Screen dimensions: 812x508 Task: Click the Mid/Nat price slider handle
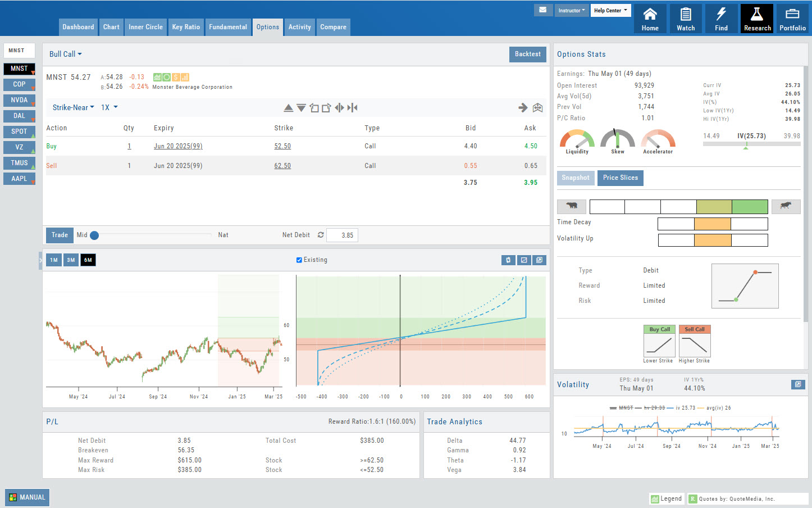point(94,235)
